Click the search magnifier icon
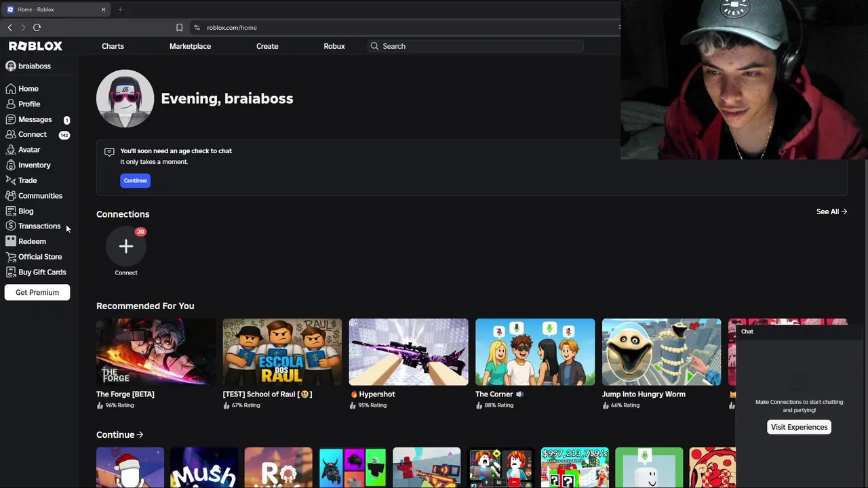The width and height of the screenshot is (868, 488). tap(374, 46)
